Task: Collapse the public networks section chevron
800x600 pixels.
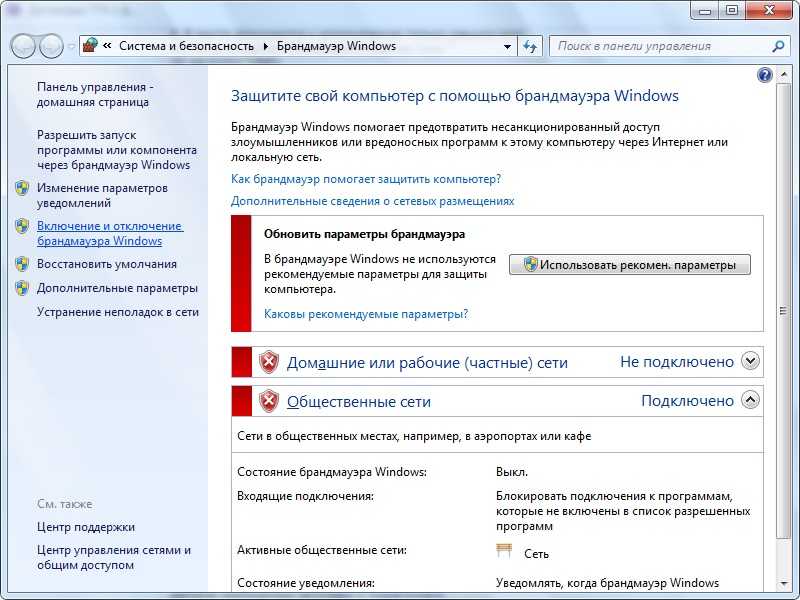Action: point(750,400)
